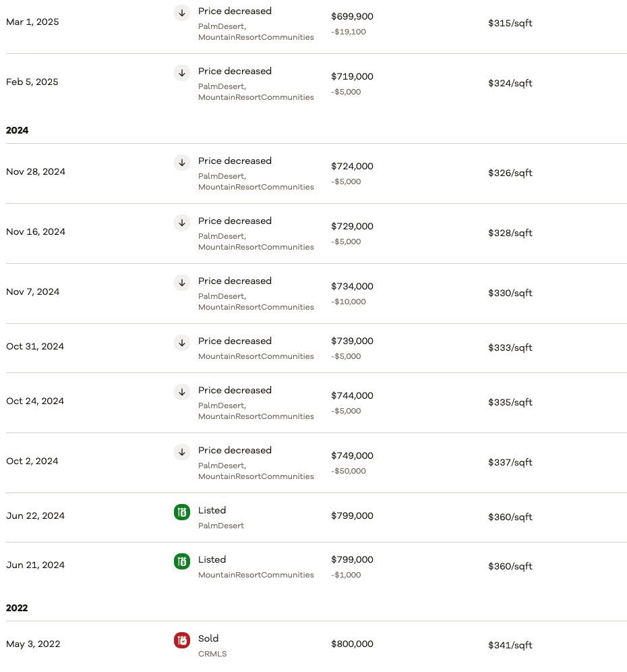
Task: Click the green Listed icon for Jun 21, 2024
Action: (182, 561)
